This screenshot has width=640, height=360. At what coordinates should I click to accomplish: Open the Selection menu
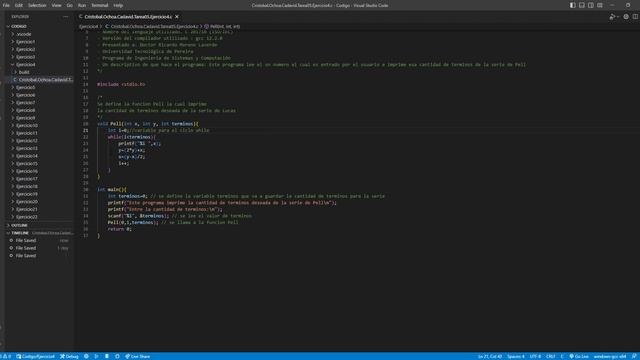pyautogui.click(x=37, y=5)
